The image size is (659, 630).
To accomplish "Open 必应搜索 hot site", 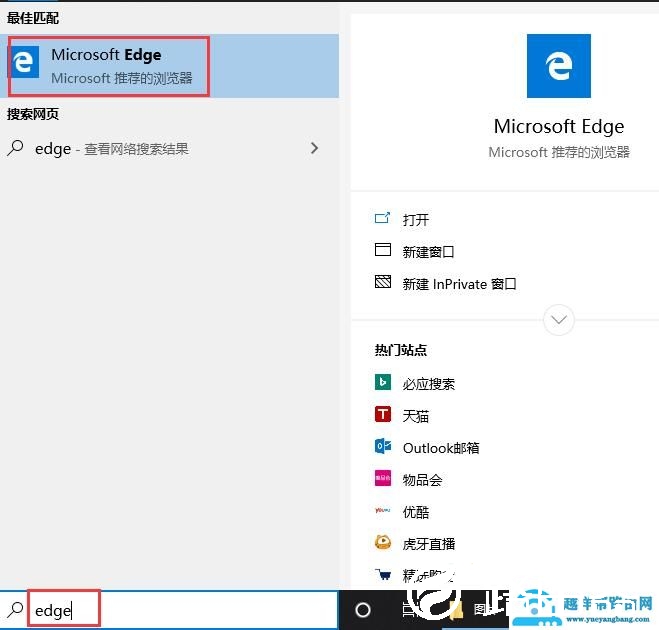I will 429,384.
